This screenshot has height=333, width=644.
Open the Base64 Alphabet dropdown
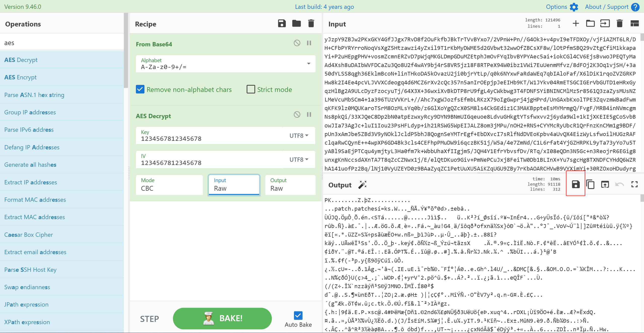[309, 64]
